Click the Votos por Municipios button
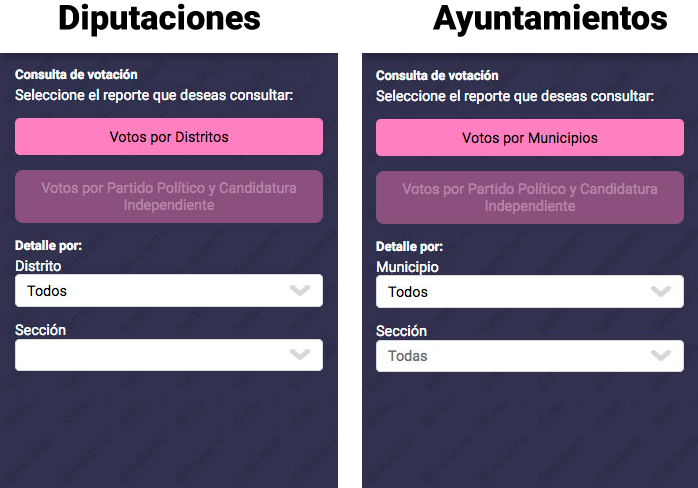698x488 pixels. [x=530, y=138]
